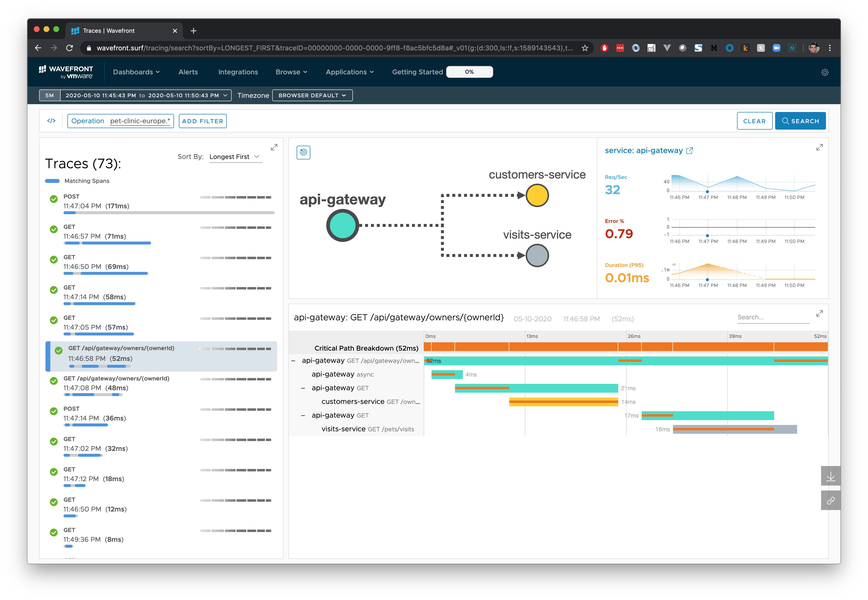
Task: Go to Alerts
Action: coord(188,72)
